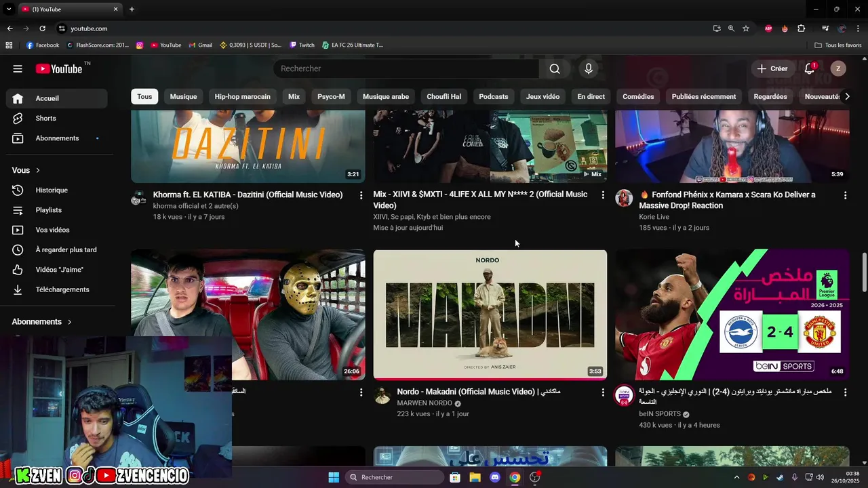Expand the Vous section

pyautogui.click(x=26, y=170)
